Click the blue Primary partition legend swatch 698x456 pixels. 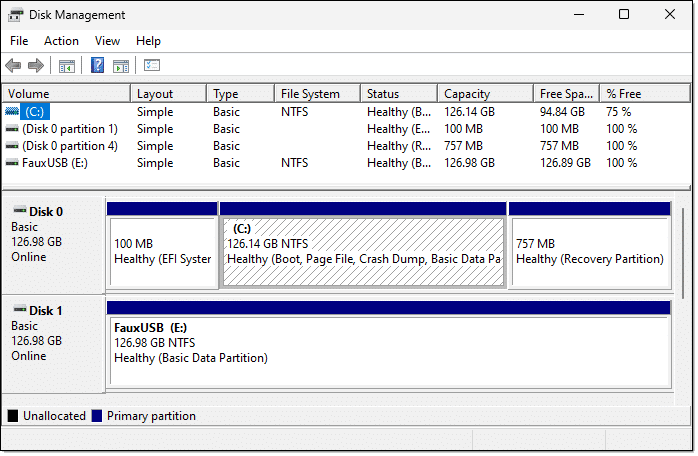pyautogui.click(x=97, y=416)
